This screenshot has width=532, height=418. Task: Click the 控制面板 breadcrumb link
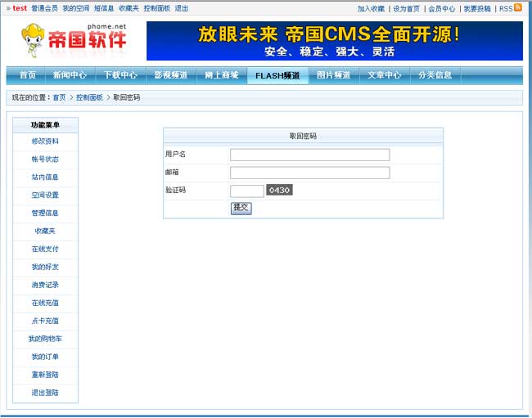pos(89,97)
